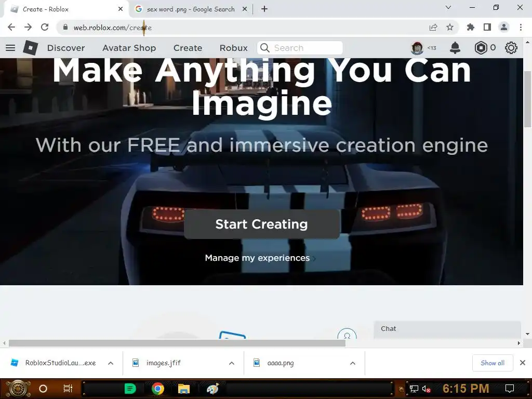This screenshot has width=532, height=399.
Task: Click the address bar URL
Action: click(113, 28)
